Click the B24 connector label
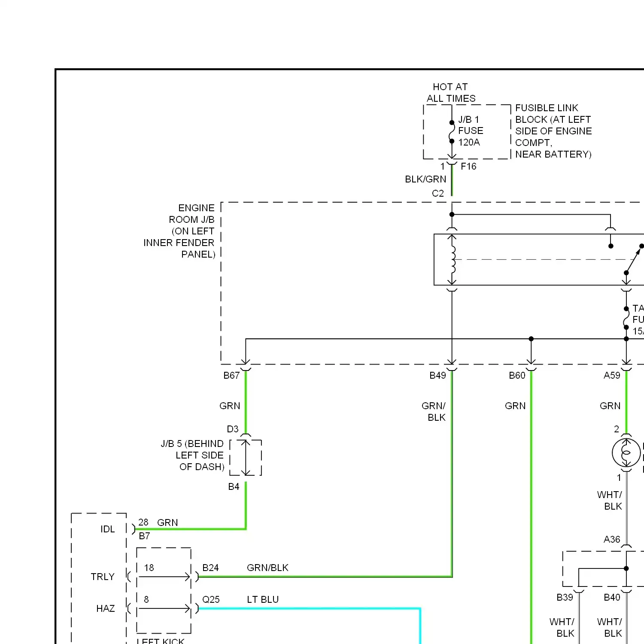 click(x=210, y=568)
